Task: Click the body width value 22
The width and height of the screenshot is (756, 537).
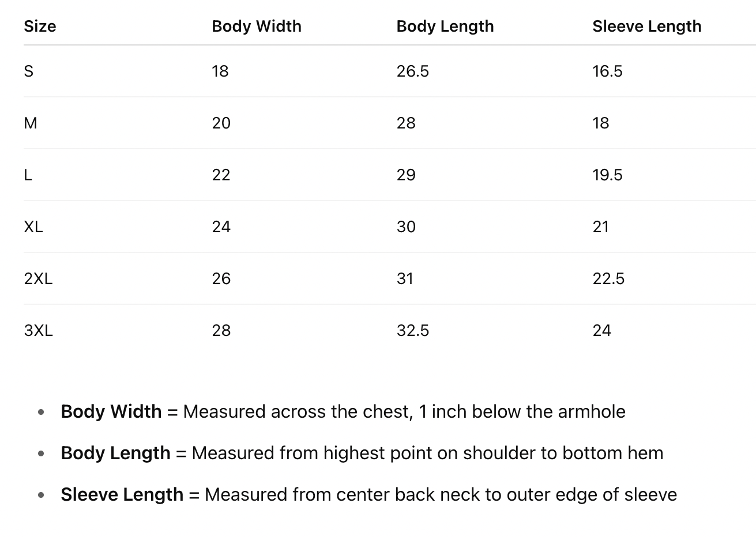Action: [x=221, y=175]
